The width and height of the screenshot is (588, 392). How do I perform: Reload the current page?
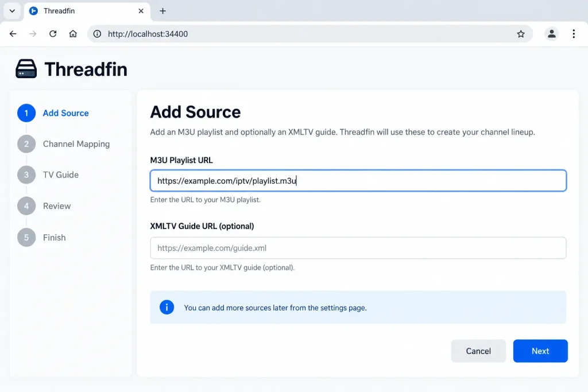(53, 34)
